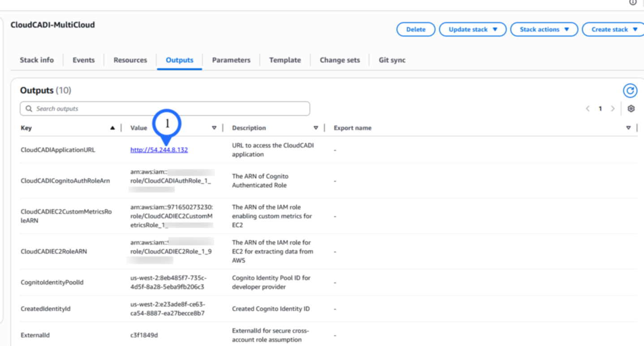Open the Git sync tab
644x346 pixels.
[392, 60]
